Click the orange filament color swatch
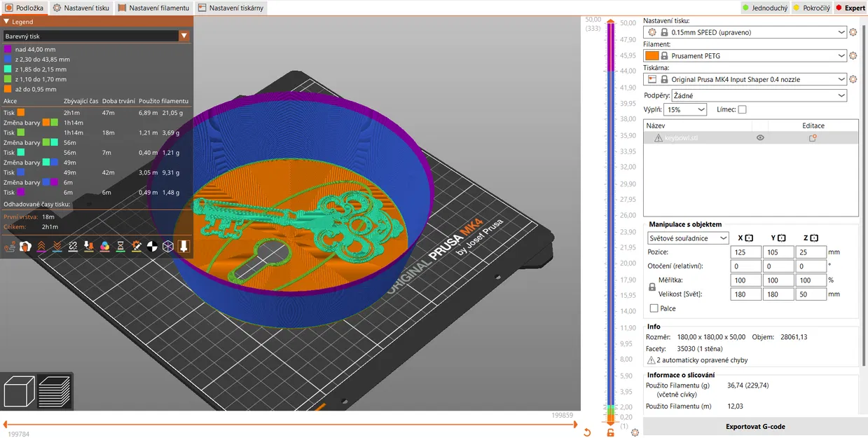The width and height of the screenshot is (868, 438). (652, 56)
